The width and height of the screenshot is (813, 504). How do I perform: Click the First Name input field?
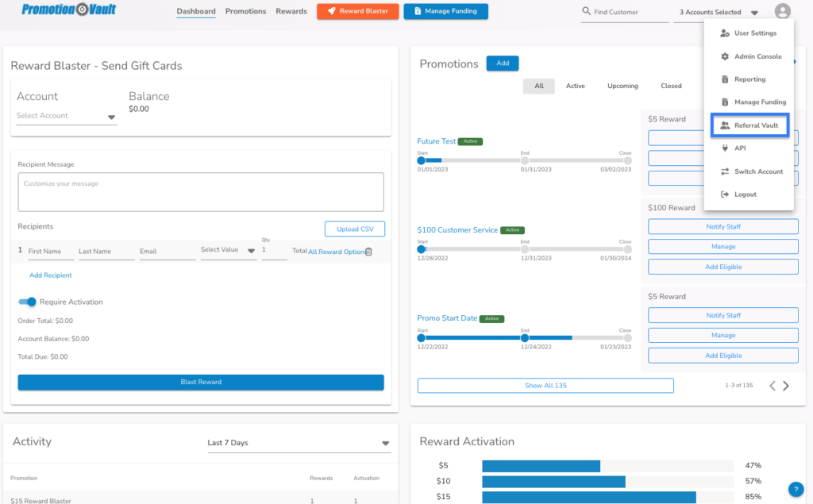(x=51, y=252)
